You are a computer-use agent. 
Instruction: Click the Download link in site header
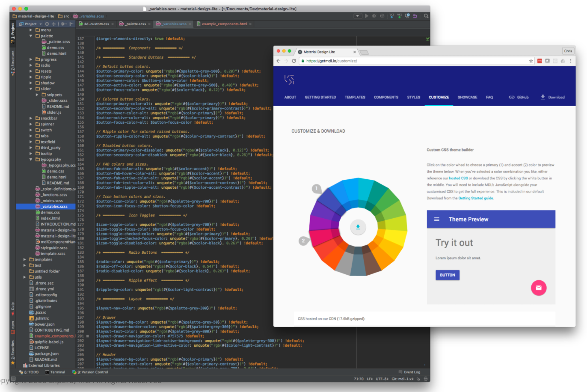pos(553,98)
